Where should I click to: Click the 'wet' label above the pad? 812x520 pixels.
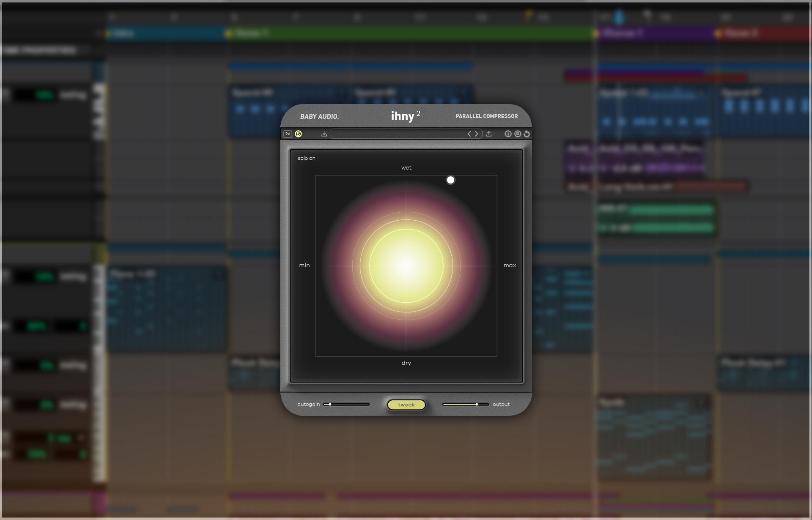point(406,168)
